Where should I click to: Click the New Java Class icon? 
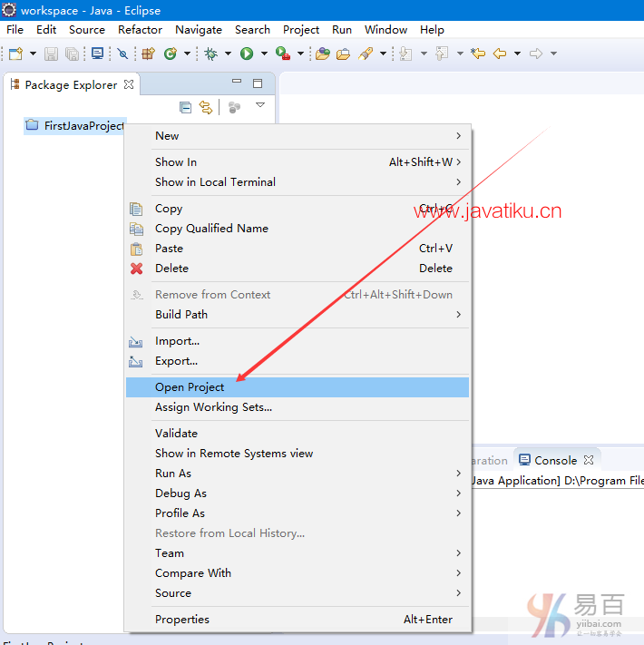point(170,54)
